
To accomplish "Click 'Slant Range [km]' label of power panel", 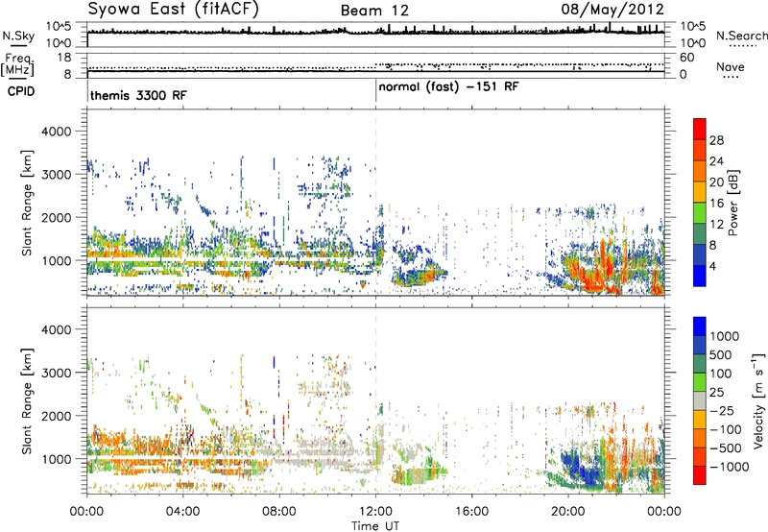I will coord(27,203).
